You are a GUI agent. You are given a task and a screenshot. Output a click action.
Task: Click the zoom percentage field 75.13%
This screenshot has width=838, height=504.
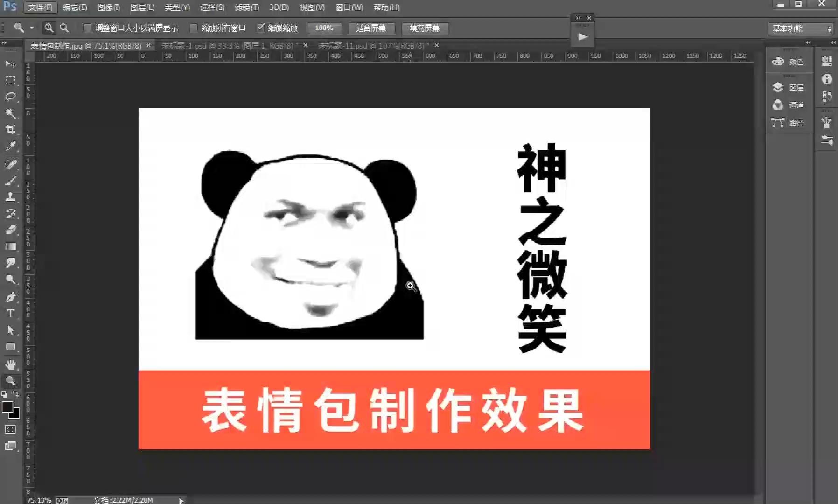click(x=39, y=500)
